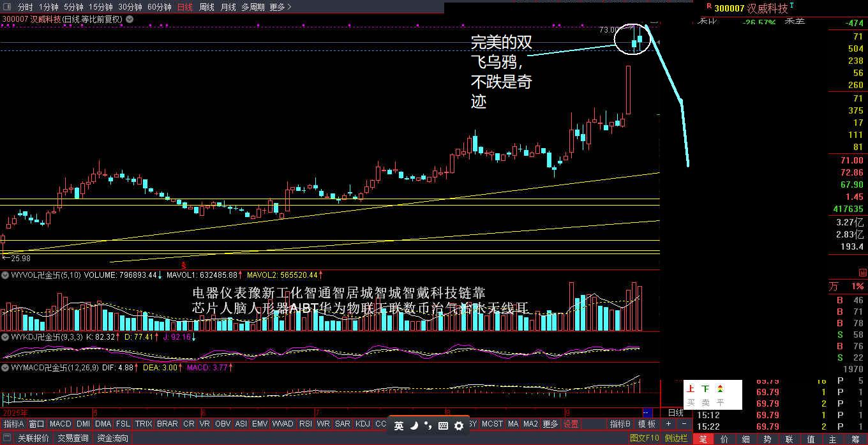Apply the MA2 indicator

530,424
